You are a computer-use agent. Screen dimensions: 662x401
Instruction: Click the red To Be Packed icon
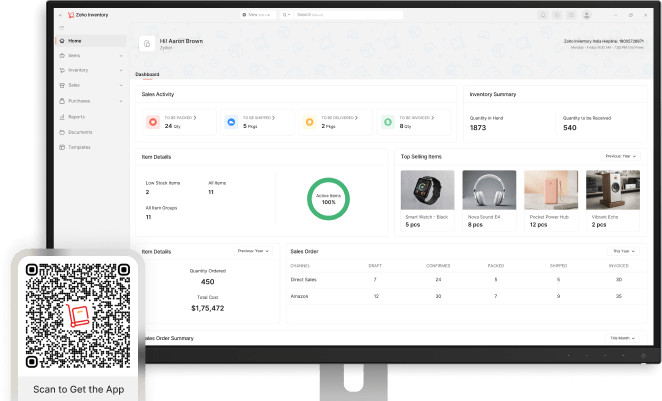click(x=153, y=122)
